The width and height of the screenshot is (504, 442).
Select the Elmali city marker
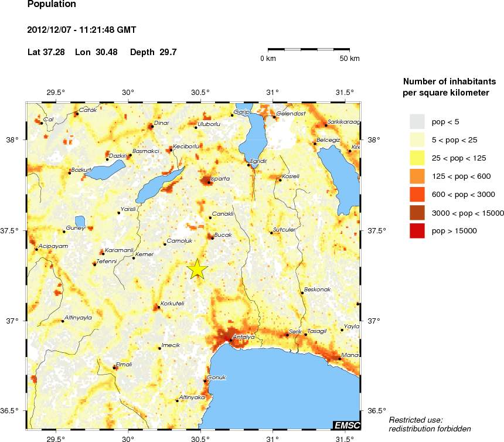[114, 368]
